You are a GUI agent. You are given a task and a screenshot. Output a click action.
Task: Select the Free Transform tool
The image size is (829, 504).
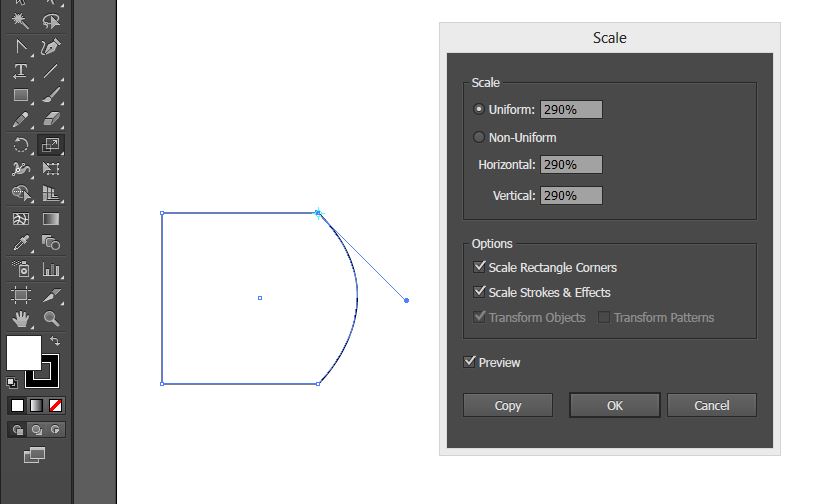pyautogui.click(x=51, y=169)
